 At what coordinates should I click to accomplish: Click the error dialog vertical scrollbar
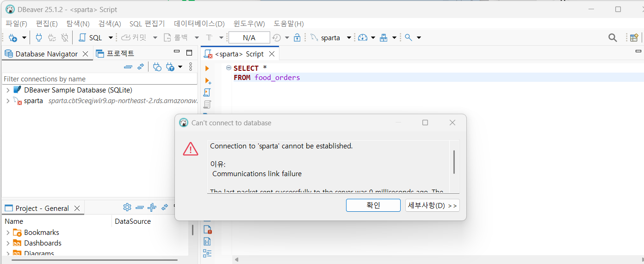pos(454,162)
